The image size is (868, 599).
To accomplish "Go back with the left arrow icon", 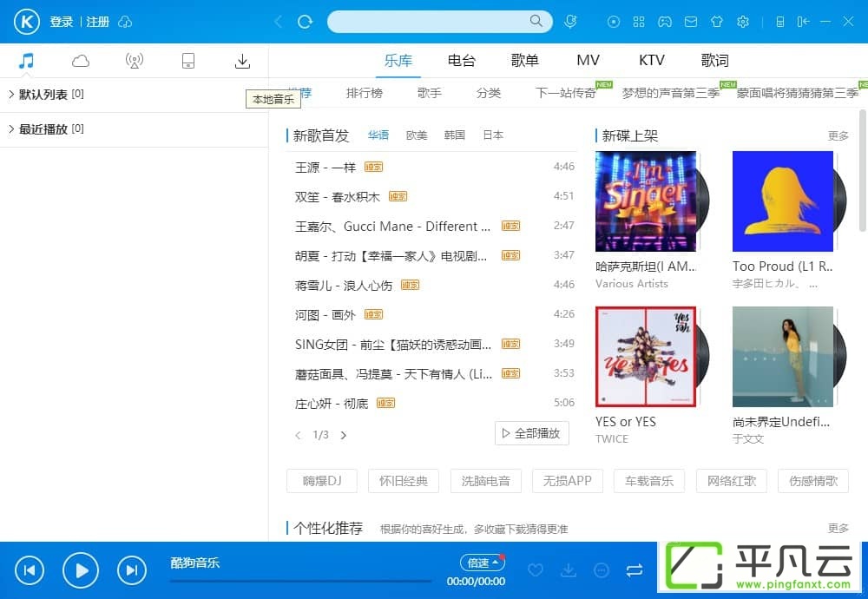I will point(279,22).
